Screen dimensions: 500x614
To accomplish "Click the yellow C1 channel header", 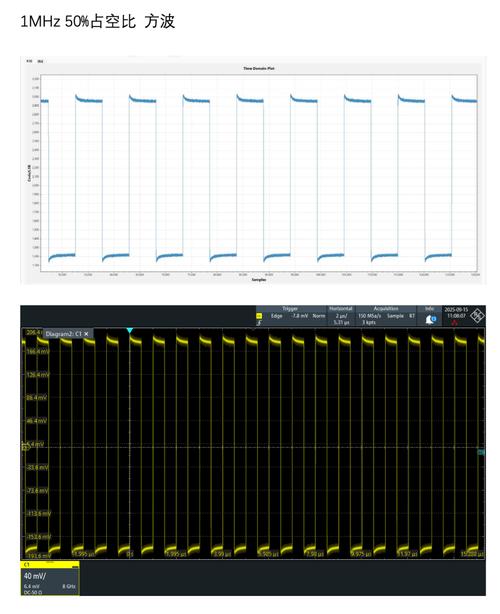I will click(50, 565).
